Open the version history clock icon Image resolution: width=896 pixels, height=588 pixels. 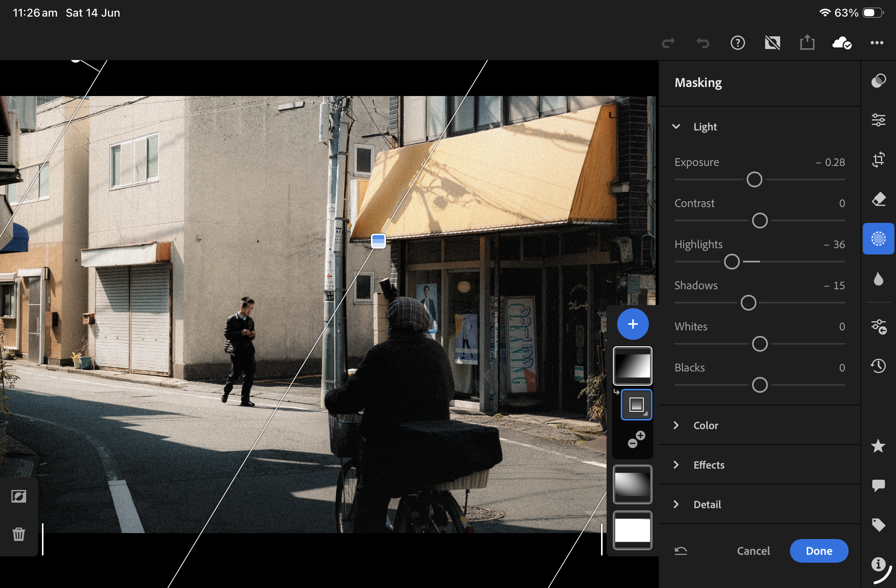[878, 366]
